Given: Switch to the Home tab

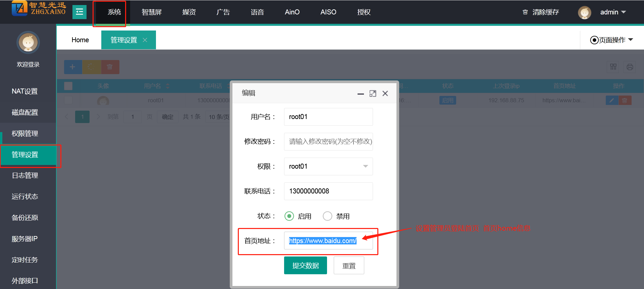Looking at the screenshot, I should click(80, 40).
